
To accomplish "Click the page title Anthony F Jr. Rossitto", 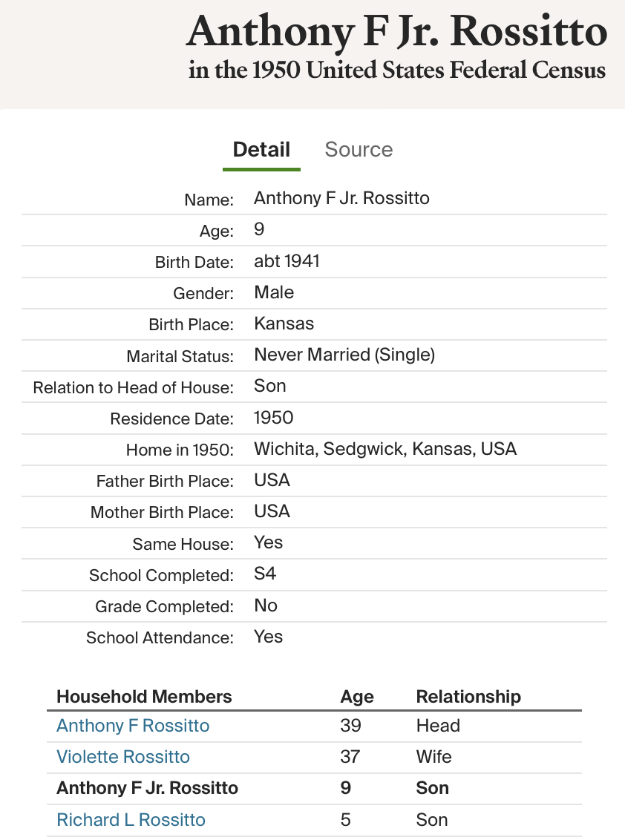I will tap(396, 31).
